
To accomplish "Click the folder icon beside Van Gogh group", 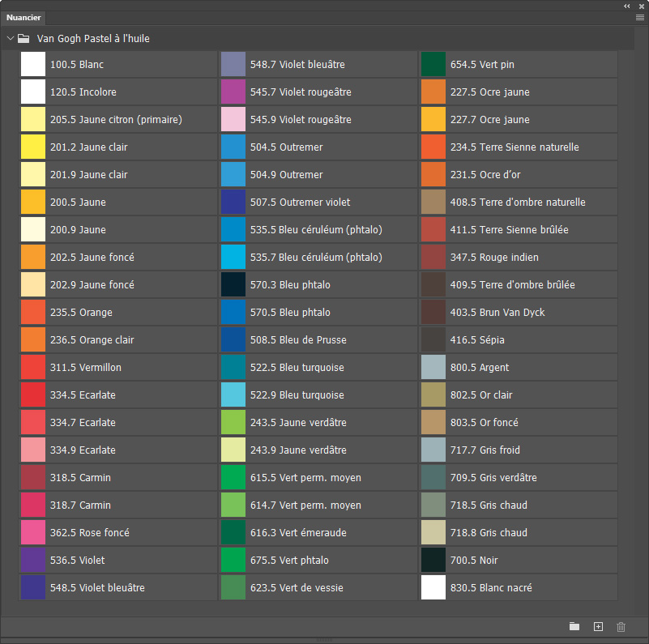I will pos(23,39).
